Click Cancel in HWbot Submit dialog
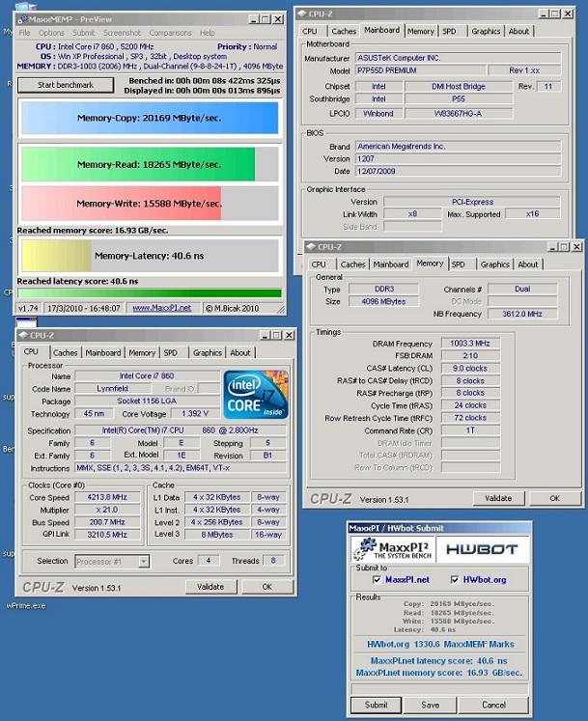This screenshot has width=588, height=721. coord(493,705)
